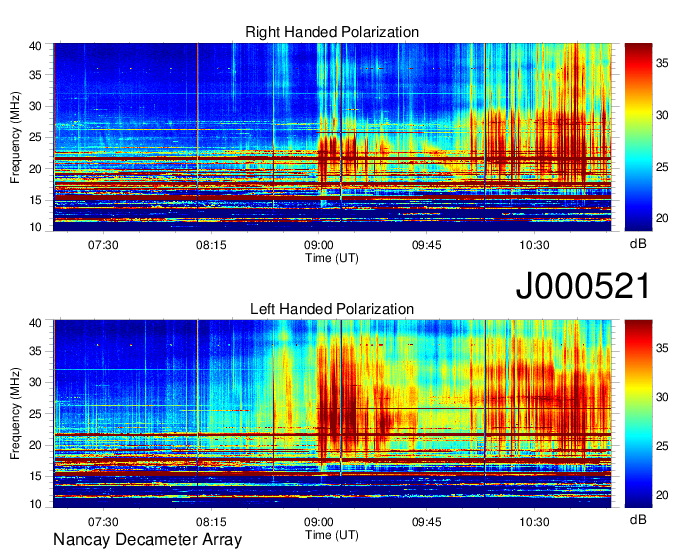Click the bottom plot's 'Frequency (MHz)' axis label
Viewport: 680px width, 552px height.
[15, 414]
